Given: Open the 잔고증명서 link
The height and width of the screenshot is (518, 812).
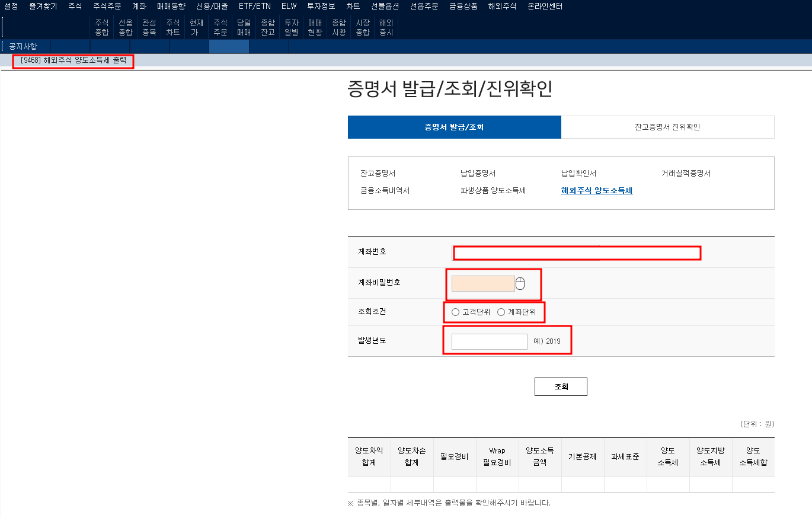Looking at the screenshot, I should point(378,174).
